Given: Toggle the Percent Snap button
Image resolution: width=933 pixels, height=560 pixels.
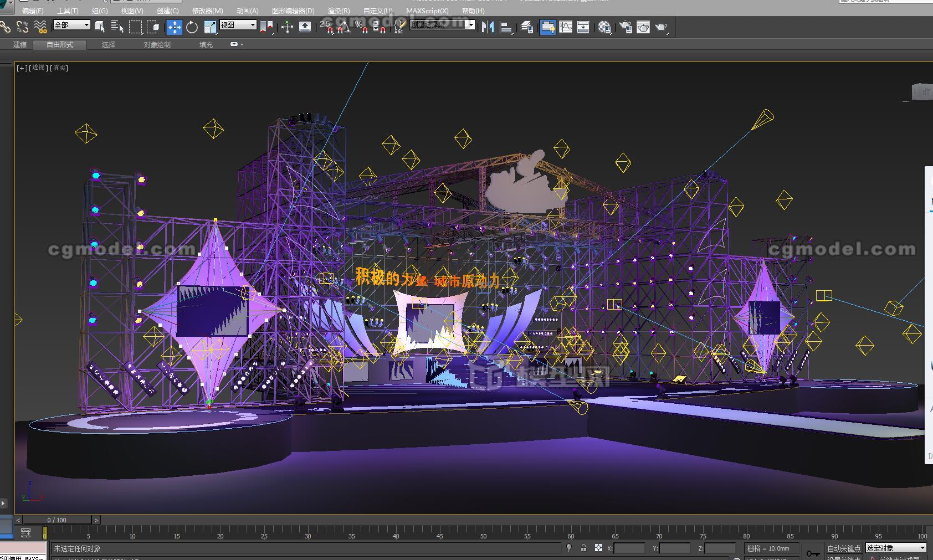Looking at the screenshot, I should 361,27.
